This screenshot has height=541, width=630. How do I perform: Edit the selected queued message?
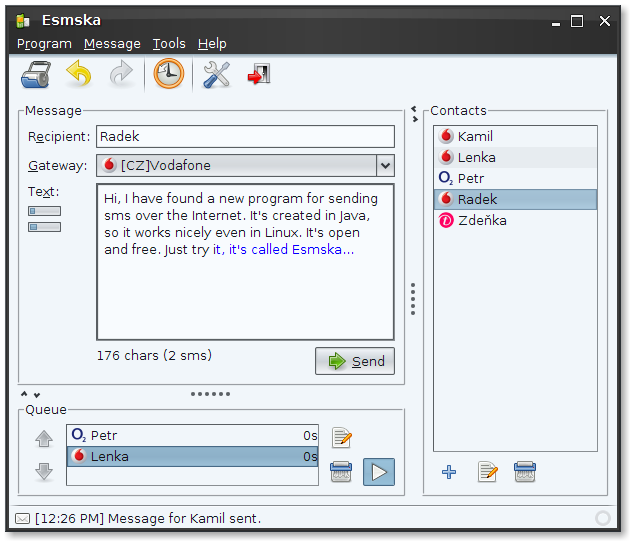point(342,438)
